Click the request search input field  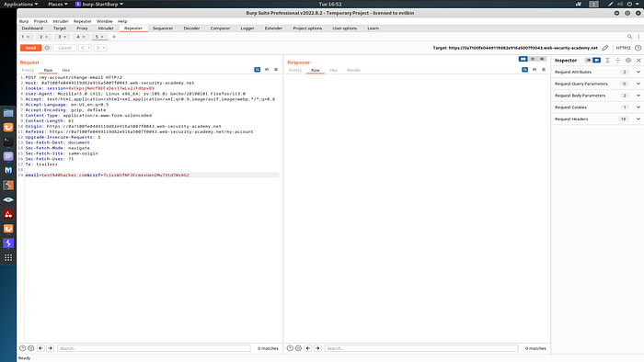tap(154, 348)
